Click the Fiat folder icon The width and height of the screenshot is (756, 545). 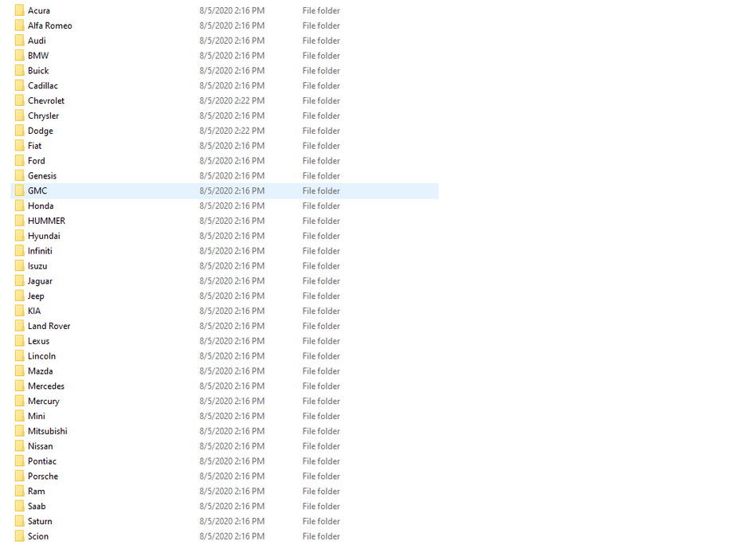[19, 145]
